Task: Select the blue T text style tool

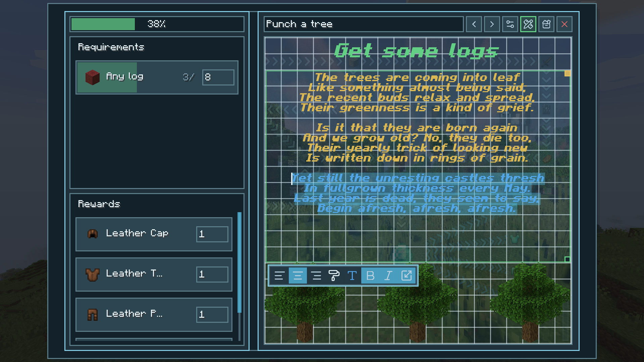Action: click(352, 276)
